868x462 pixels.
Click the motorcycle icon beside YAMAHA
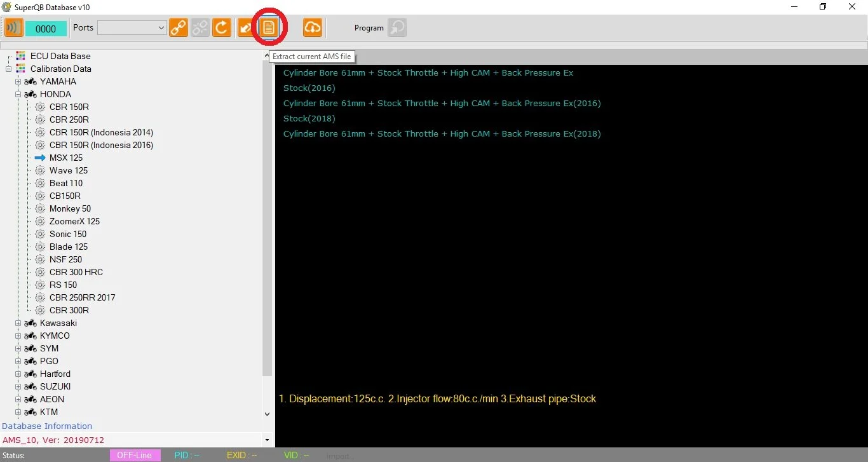(31, 81)
